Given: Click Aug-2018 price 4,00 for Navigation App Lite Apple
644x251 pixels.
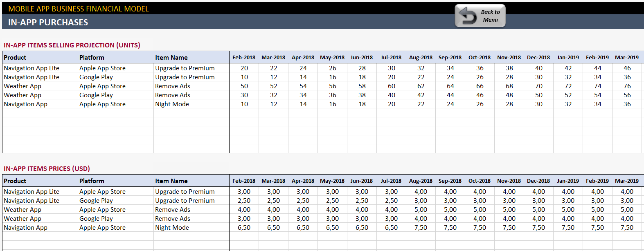Looking at the screenshot, I should pyautogui.click(x=421, y=192).
